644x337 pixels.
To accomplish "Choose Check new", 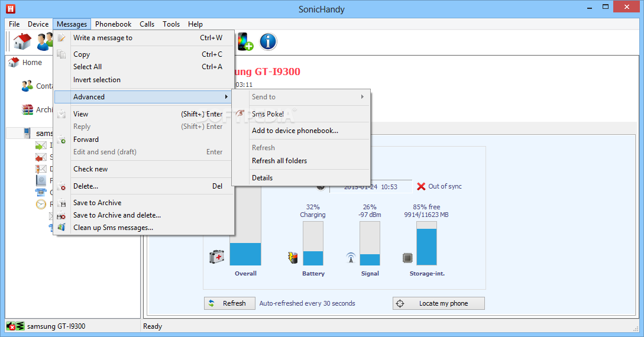I will (144, 169).
